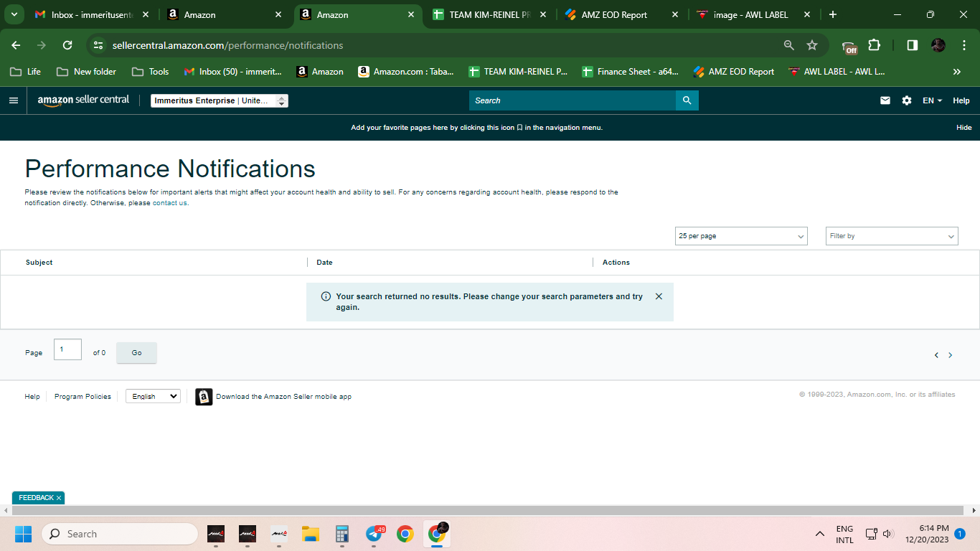Open the Finance Sheet bookmark
This screenshot has height=551, width=980.
pos(631,72)
